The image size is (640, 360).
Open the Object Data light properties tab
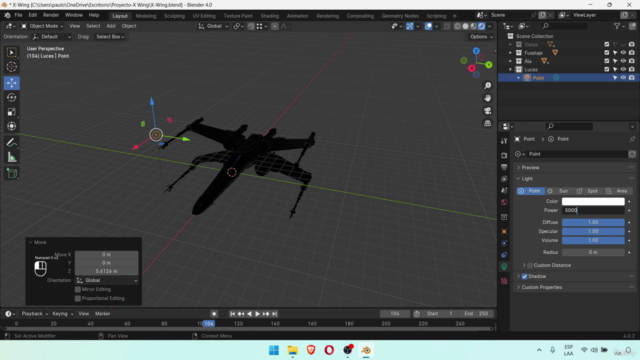click(x=504, y=267)
